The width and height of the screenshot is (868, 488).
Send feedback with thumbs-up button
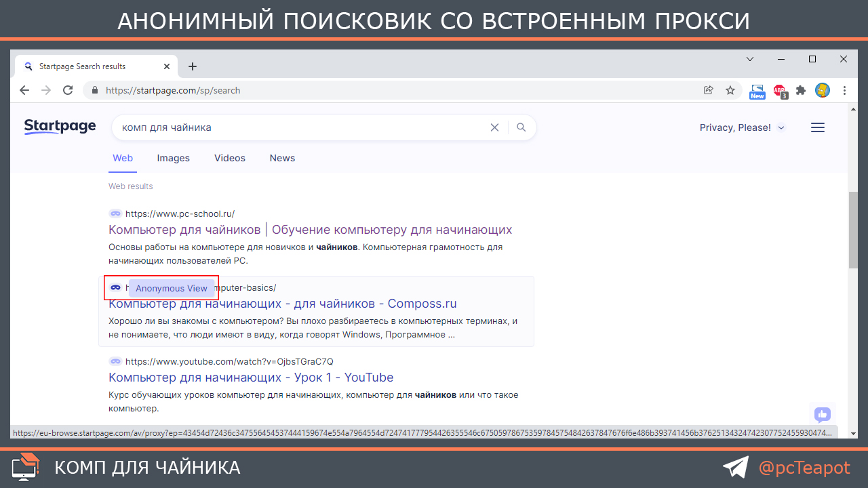(823, 414)
